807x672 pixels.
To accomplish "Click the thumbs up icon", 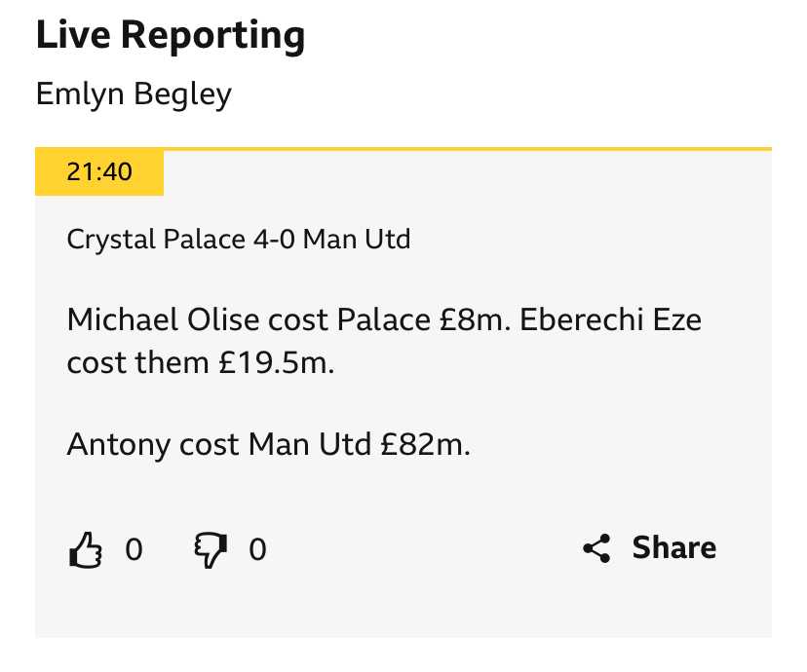I will click(86, 549).
